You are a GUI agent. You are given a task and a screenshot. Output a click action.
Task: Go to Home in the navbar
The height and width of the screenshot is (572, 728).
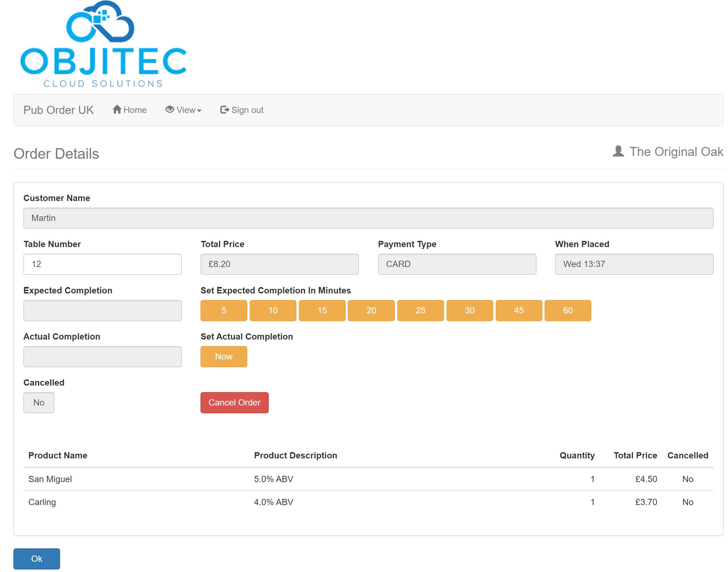[130, 110]
